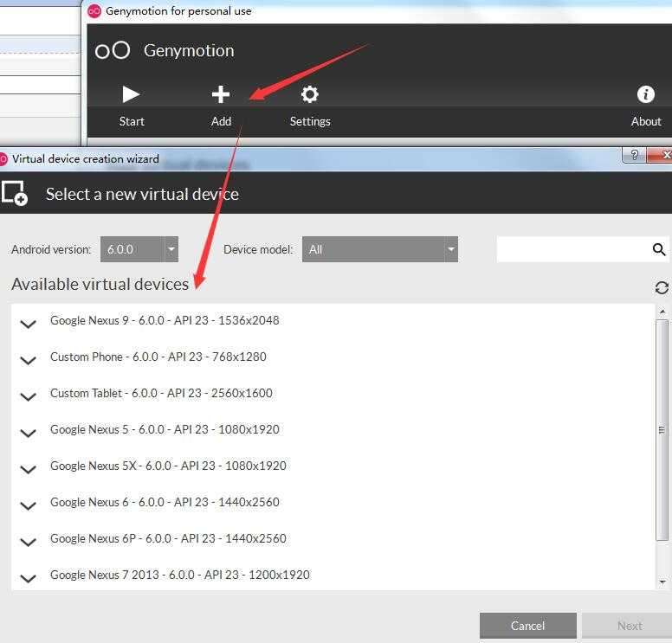Select Google Nexus 6P - 6.0.0 row
The height and width of the screenshot is (643, 672).
point(333,539)
